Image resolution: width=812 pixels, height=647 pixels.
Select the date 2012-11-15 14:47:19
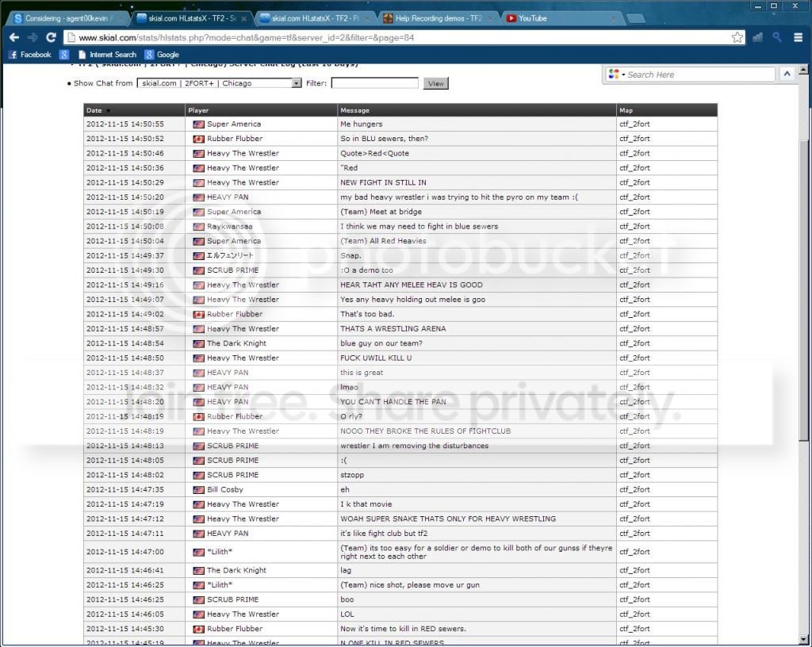click(x=124, y=504)
